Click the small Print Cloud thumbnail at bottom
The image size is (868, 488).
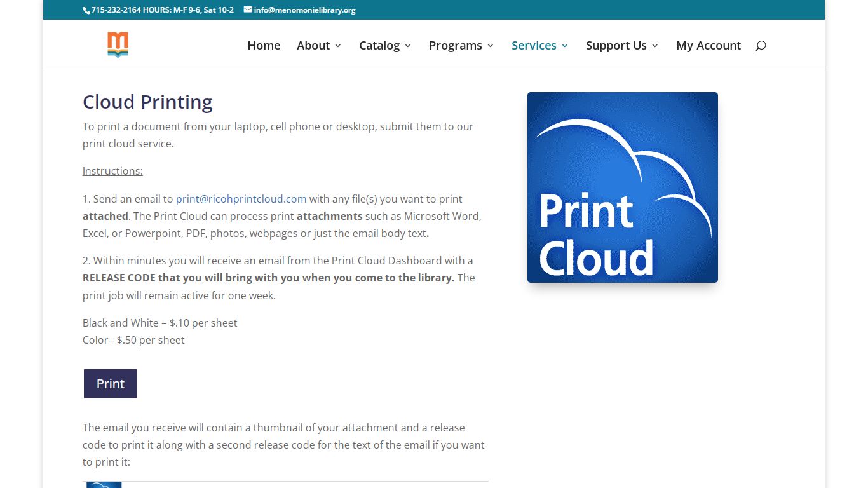pyautogui.click(x=104, y=485)
